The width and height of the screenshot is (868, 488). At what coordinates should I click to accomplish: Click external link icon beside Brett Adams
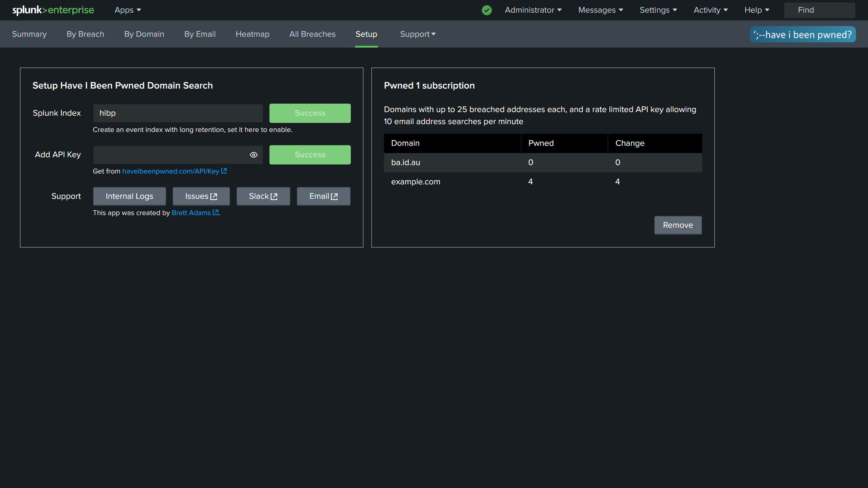tap(216, 212)
